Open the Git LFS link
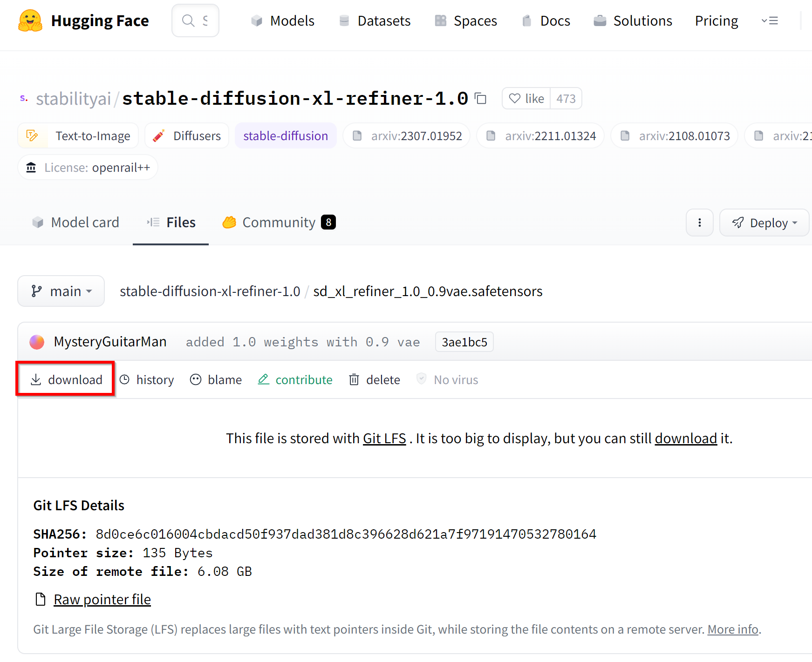The width and height of the screenshot is (812, 662). pos(384,439)
